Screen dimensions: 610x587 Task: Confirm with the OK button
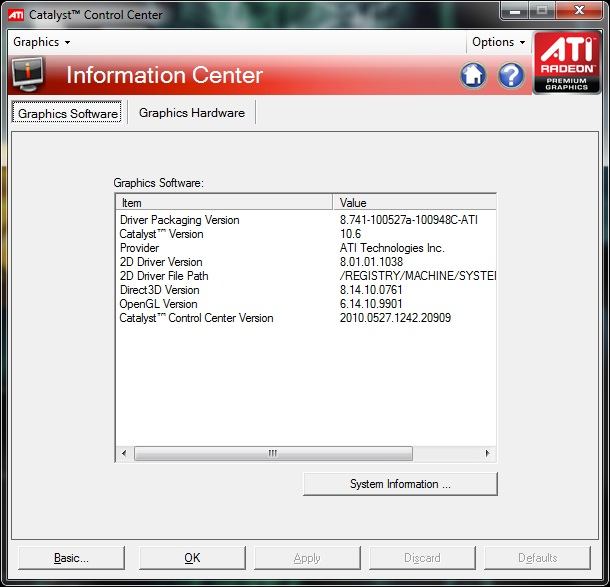click(192, 558)
